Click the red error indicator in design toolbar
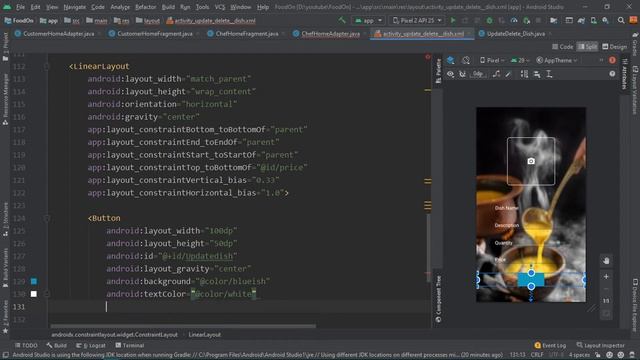The width and height of the screenshot is (640, 360). (612, 60)
